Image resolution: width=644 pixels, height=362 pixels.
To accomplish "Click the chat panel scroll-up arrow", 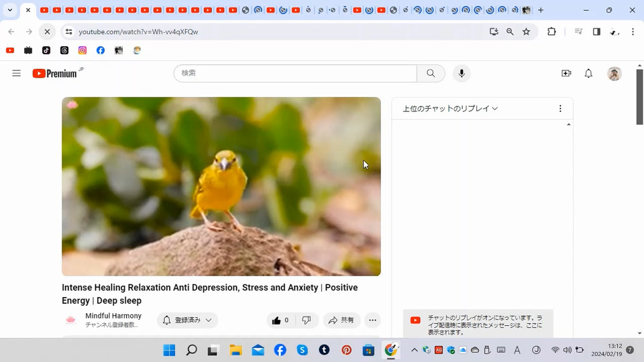I will tap(568, 125).
